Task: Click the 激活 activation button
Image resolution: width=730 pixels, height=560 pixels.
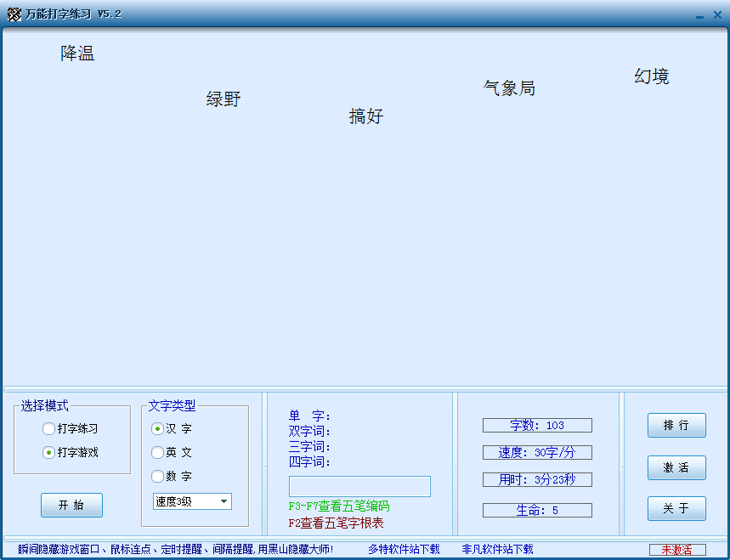Action: point(676,467)
